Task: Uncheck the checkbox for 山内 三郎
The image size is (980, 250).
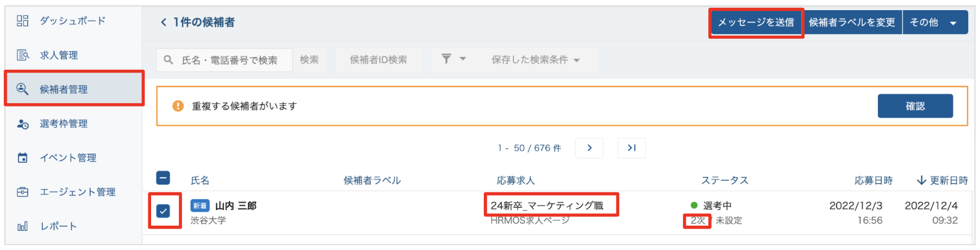Action: click(x=163, y=211)
